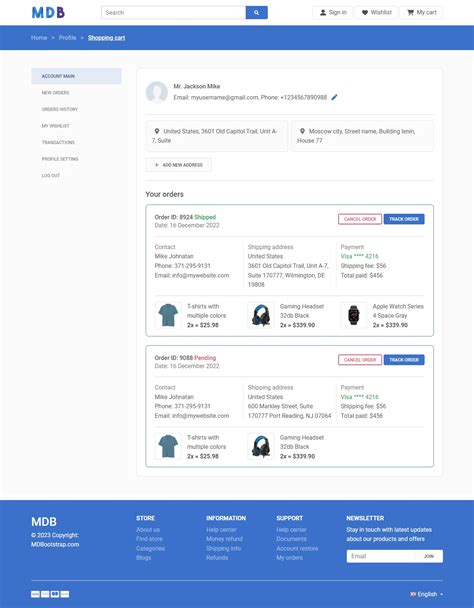Click the MDB logo in header
Image resolution: width=474 pixels, height=608 pixels.
tap(48, 12)
